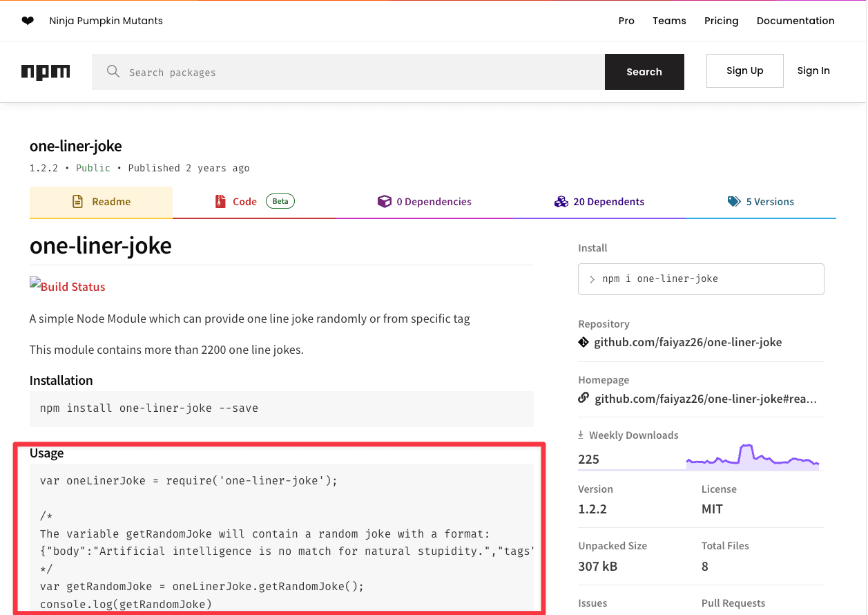The image size is (868, 615).
Task: Click the Published 2 years ago text
Action: point(189,168)
